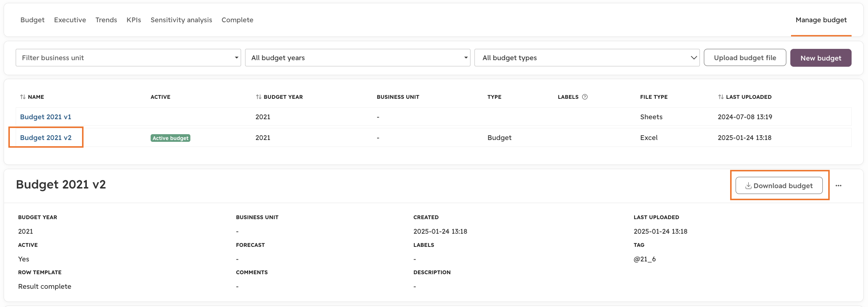The width and height of the screenshot is (868, 307).
Task: Open the Budget 2021 v1 link
Action: pyautogui.click(x=46, y=117)
